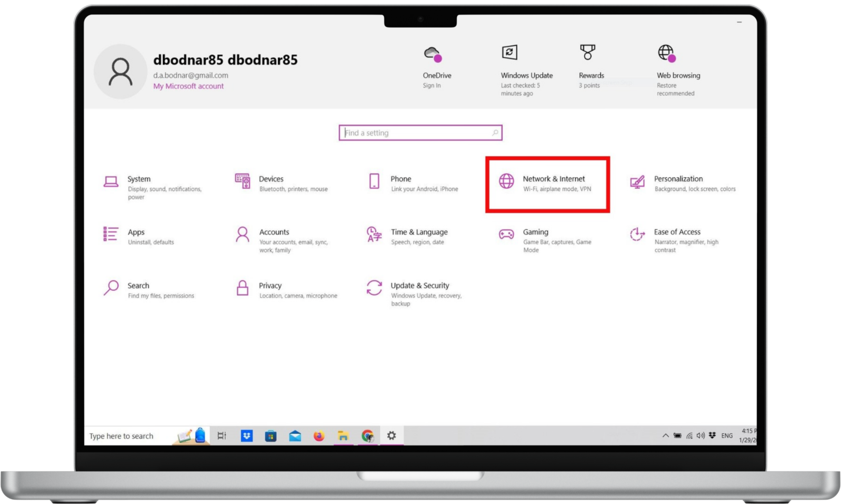The width and height of the screenshot is (841, 504).
Task: Click the user profile avatar picture
Action: [120, 72]
